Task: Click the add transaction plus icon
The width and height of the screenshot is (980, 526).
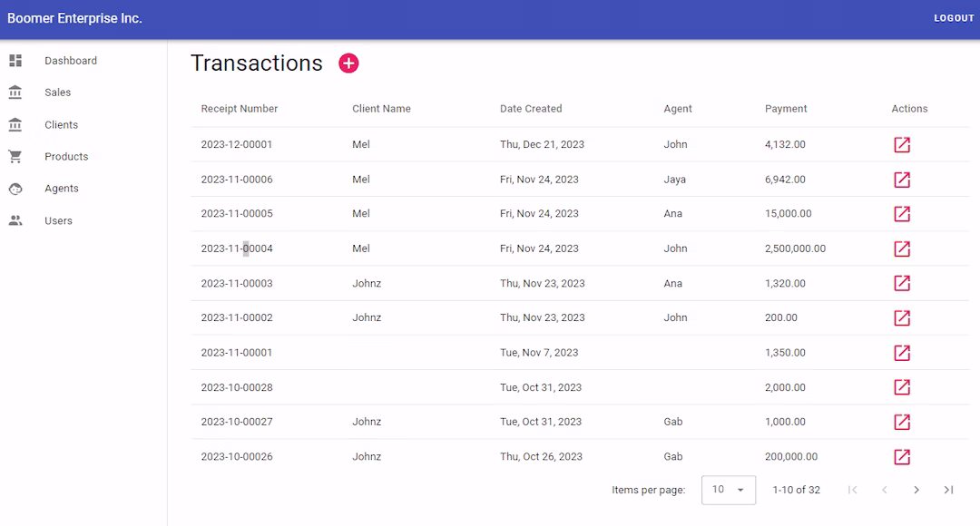Action: click(x=348, y=63)
